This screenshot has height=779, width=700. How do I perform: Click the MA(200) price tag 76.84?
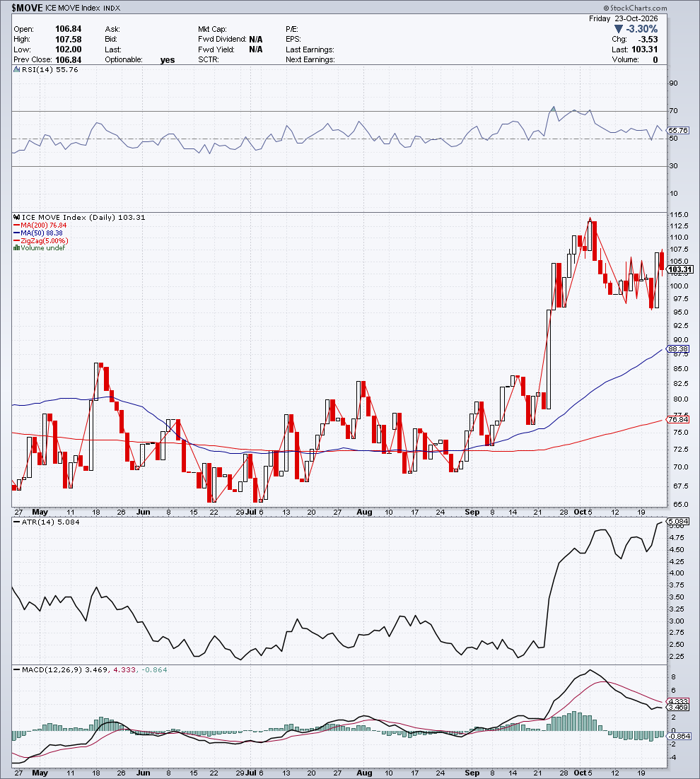678,420
